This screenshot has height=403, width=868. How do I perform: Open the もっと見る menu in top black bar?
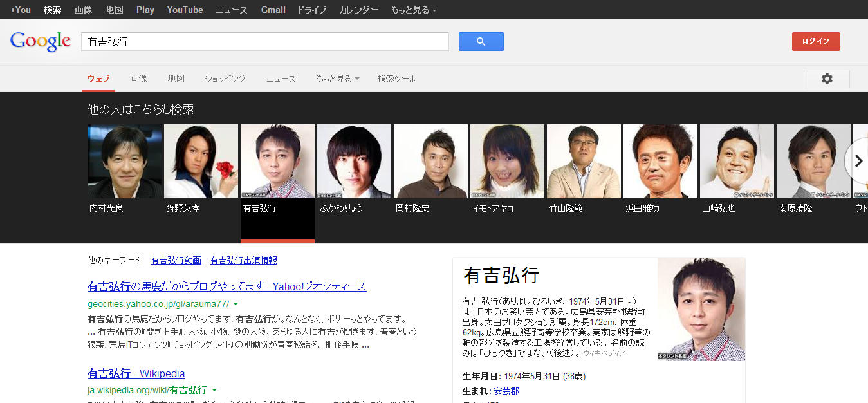(413, 10)
